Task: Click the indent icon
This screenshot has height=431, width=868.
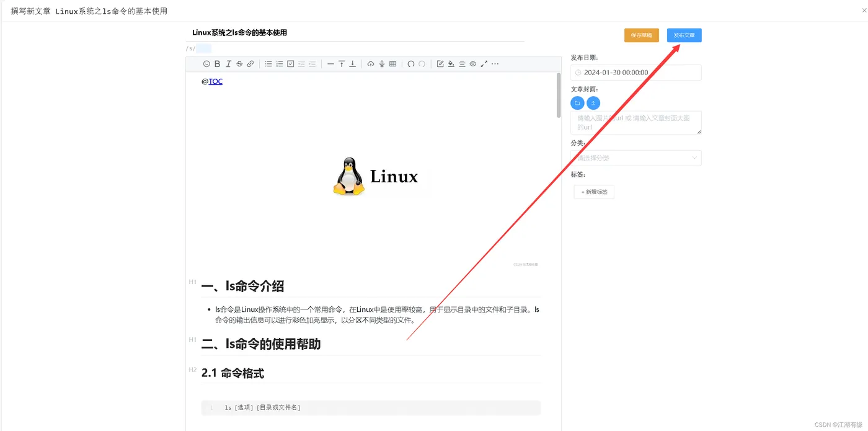Action: click(x=312, y=64)
